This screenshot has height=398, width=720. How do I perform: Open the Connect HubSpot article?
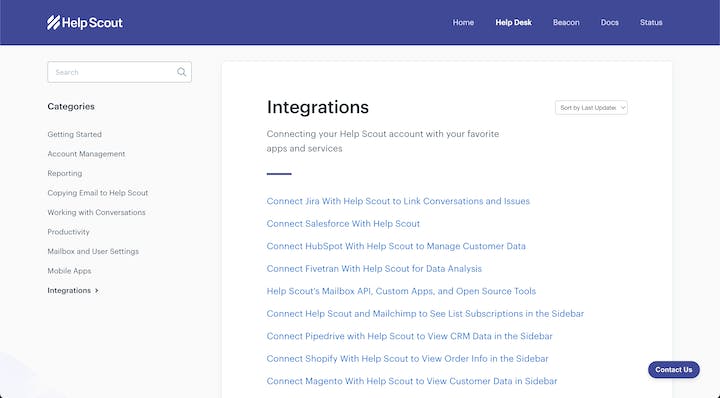(396, 246)
